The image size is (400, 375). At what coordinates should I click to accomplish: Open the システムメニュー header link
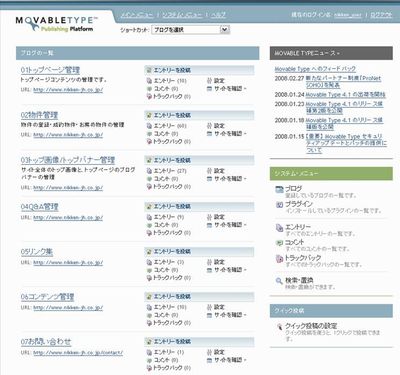click(182, 15)
